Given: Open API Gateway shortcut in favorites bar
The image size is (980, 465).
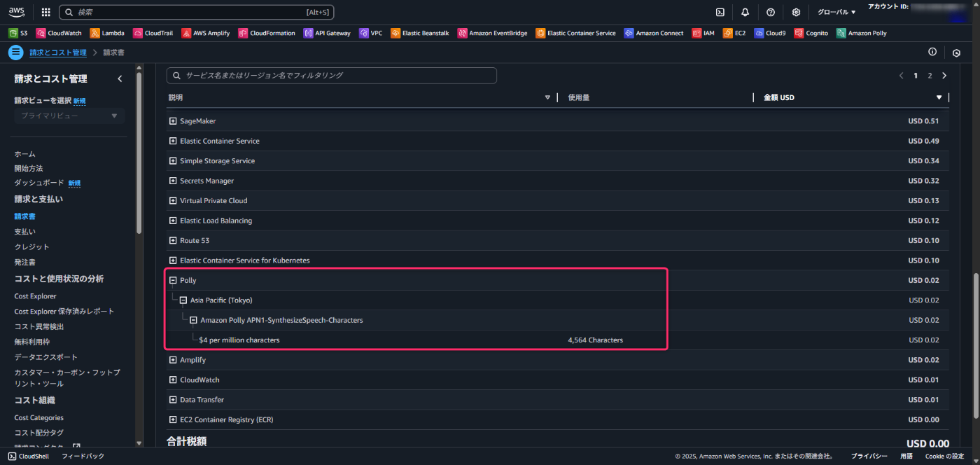Looking at the screenshot, I should (327, 33).
